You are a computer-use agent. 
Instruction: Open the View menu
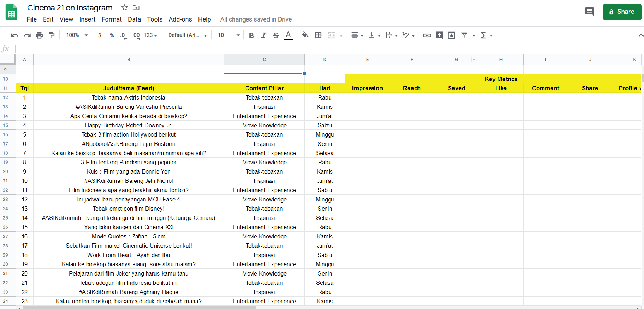pos(66,19)
